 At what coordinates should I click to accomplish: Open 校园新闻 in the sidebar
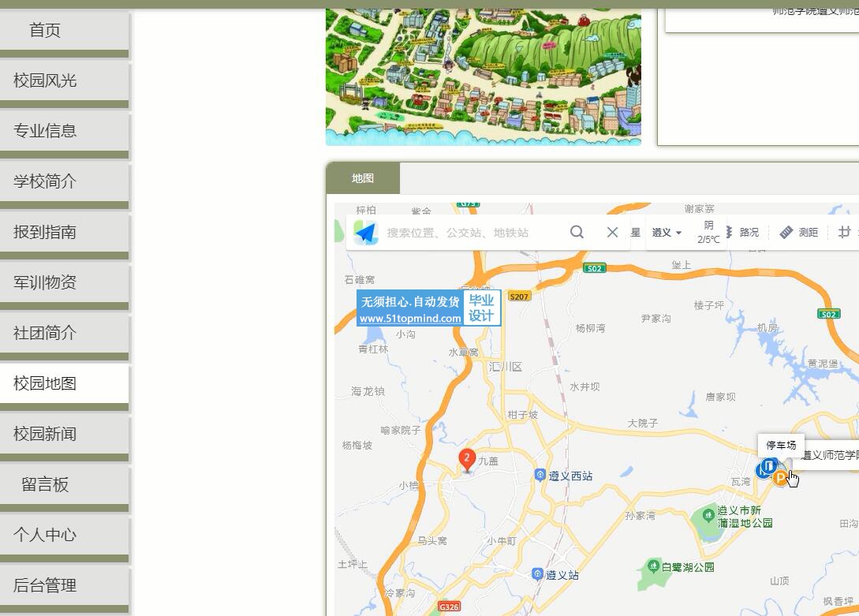[x=65, y=434]
